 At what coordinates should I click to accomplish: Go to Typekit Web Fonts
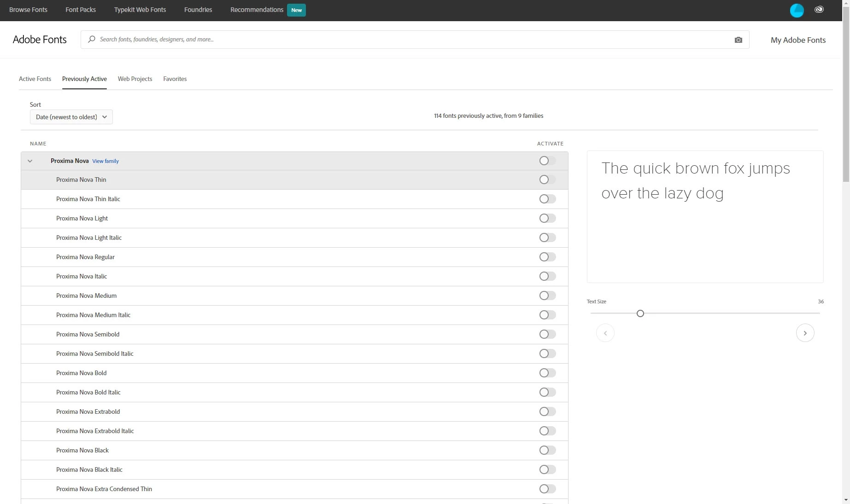pos(140,10)
